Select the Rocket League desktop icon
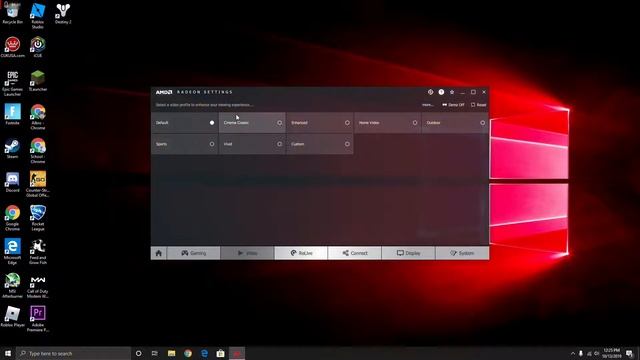 coord(38,218)
